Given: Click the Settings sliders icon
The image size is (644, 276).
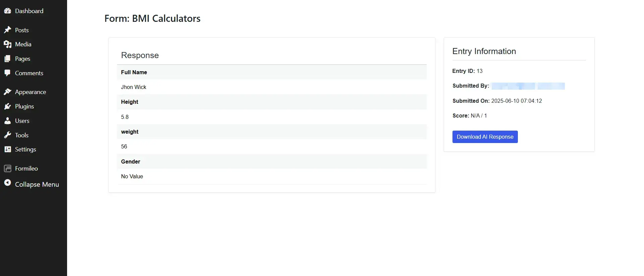Looking at the screenshot, I should coord(7,149).
